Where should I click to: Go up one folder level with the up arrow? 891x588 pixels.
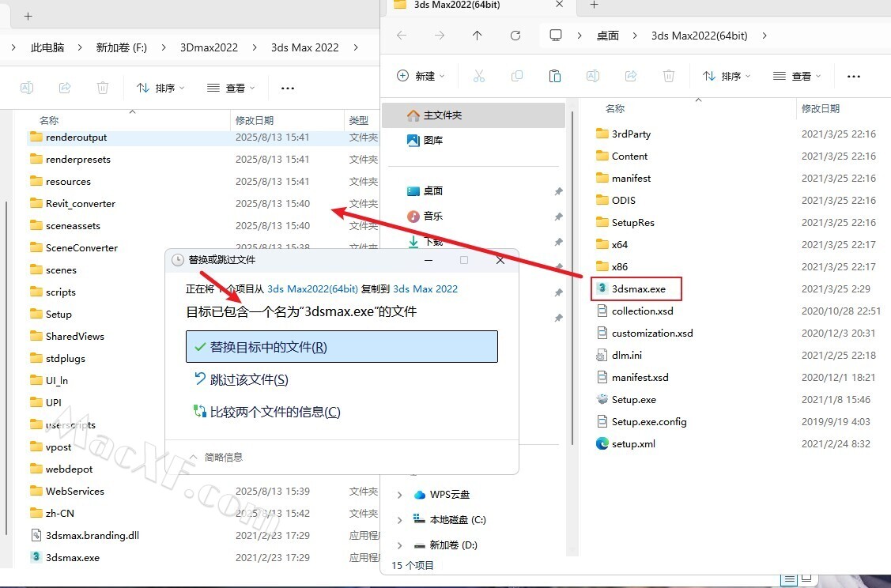click(x=478, y=36)
